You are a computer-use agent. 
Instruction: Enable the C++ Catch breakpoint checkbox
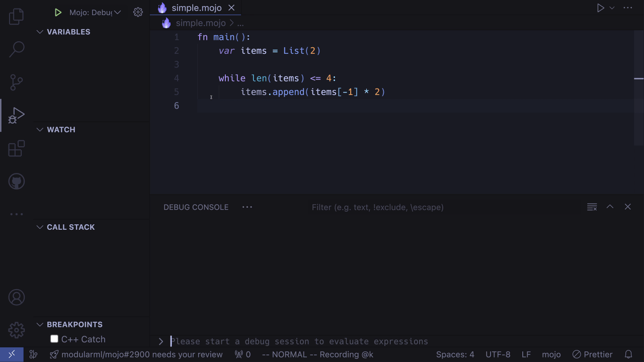pos(54,339)
